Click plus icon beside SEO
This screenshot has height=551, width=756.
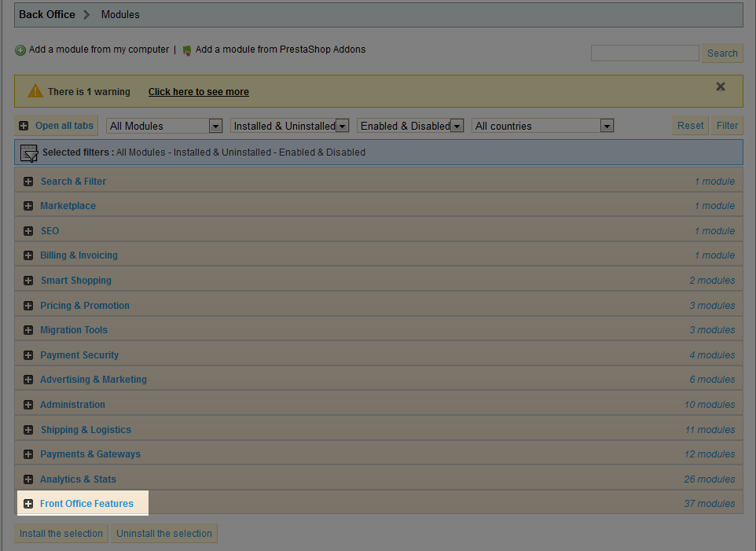28,231
